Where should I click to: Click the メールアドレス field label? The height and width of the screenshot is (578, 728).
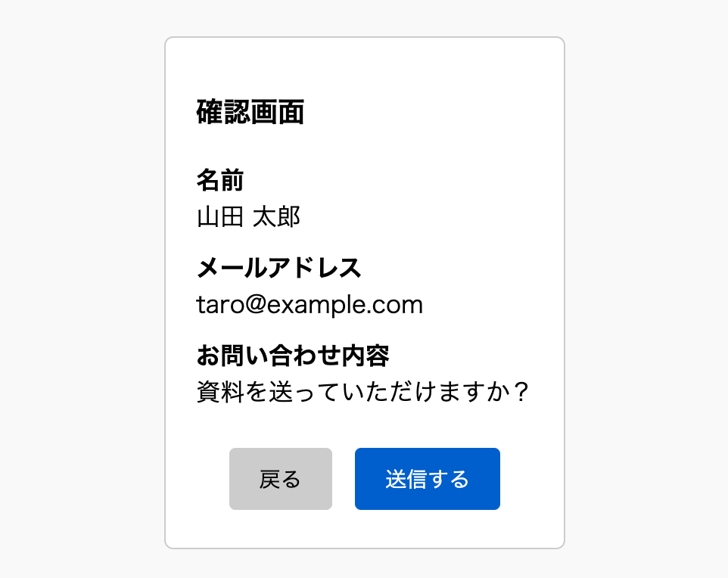(278, 268)
